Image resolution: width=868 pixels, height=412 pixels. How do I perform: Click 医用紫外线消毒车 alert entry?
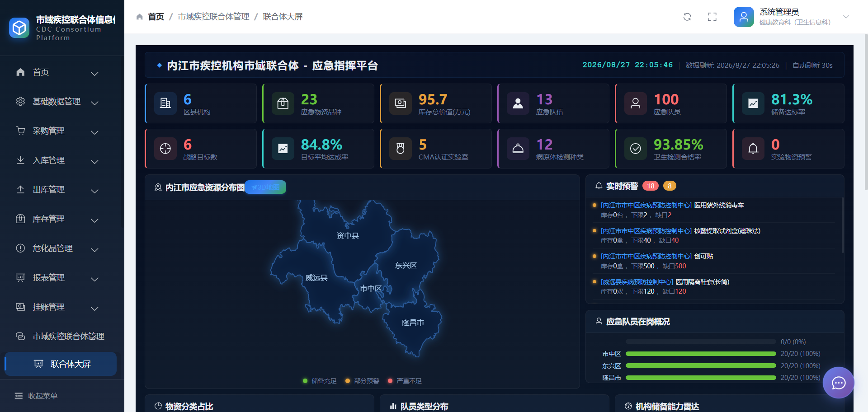(713, 210)
